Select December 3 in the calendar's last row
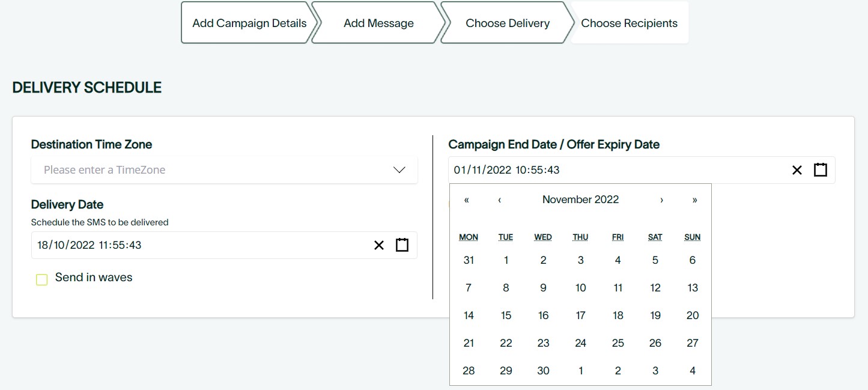 (655, 371)
